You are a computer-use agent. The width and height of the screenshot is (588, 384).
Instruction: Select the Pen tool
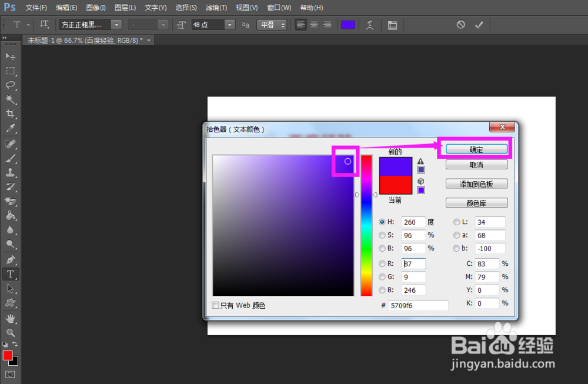[10, 259]
